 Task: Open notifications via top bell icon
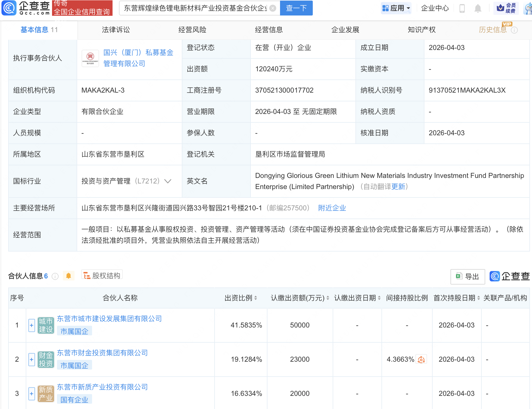click(x=478, y=8)
